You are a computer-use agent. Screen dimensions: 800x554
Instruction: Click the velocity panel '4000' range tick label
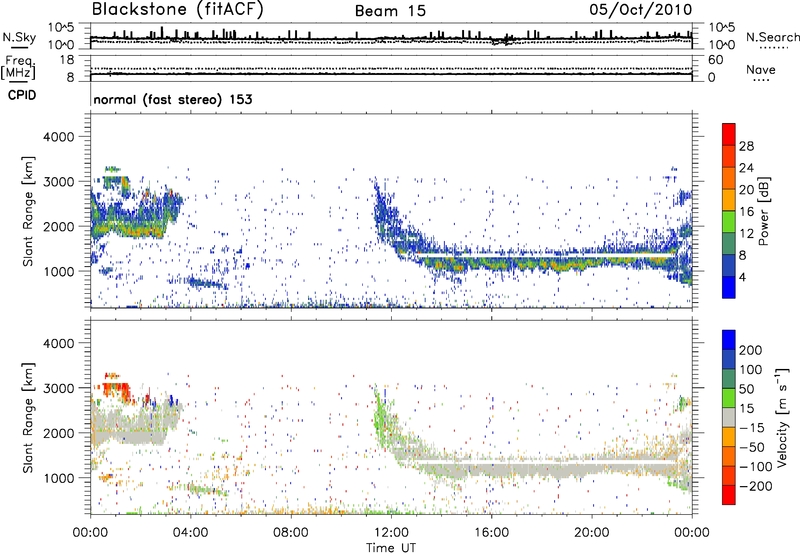(58, 343)
